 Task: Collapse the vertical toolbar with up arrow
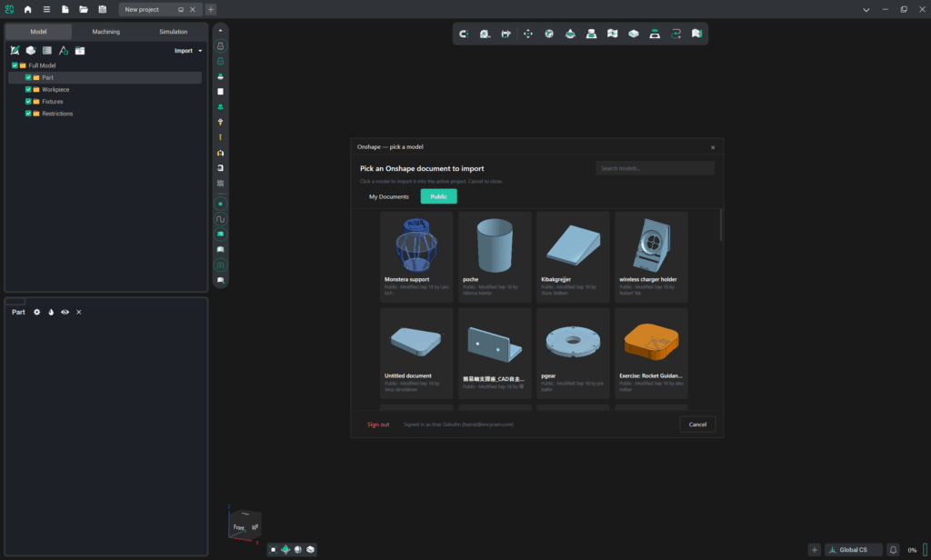pos(220,30)
